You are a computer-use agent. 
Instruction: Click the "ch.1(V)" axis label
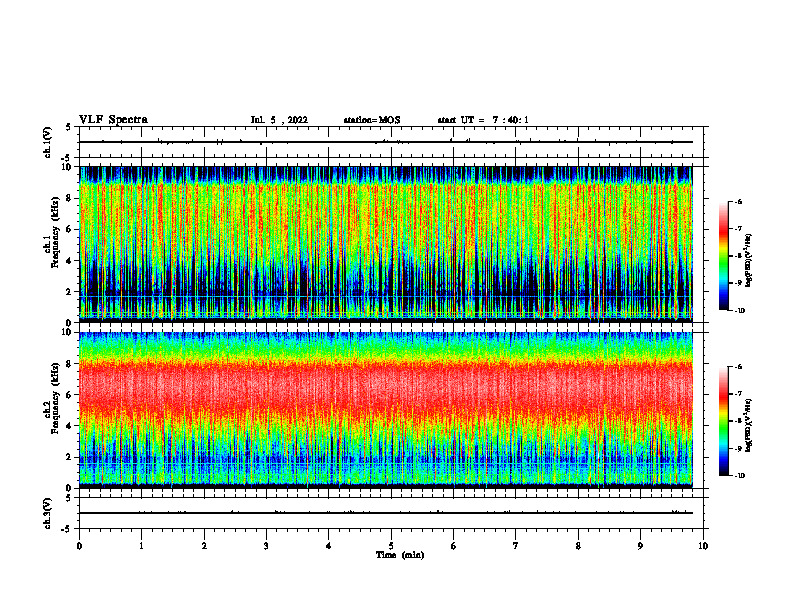(48, 142)
